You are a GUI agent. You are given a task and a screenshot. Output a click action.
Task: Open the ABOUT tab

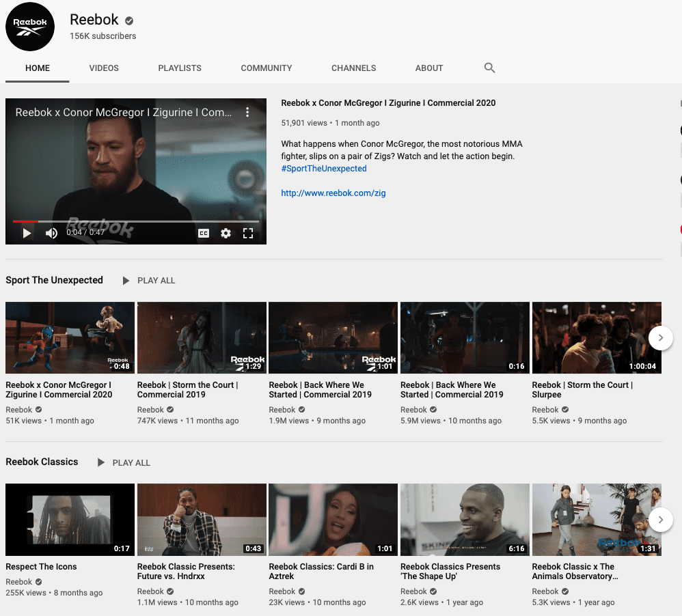(x=429, y=68)
